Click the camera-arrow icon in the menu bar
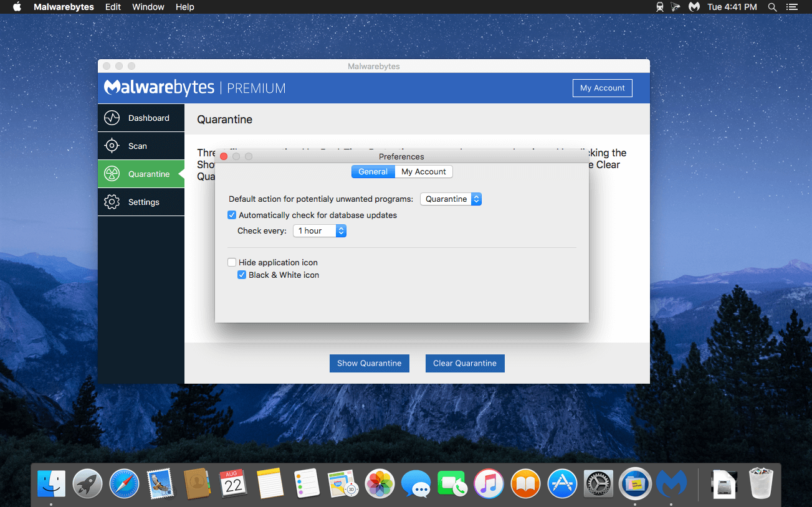The height and width of the screenshot is (507, 812). tap(676, 7)
